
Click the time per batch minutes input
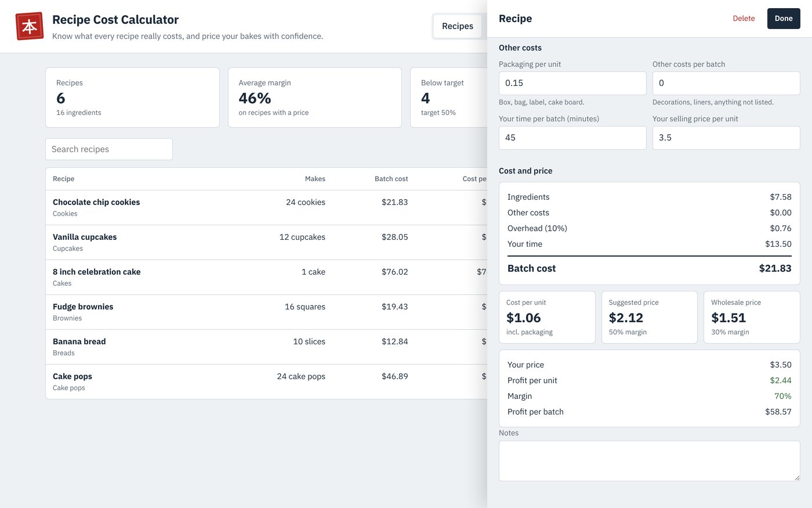(572, 138)
